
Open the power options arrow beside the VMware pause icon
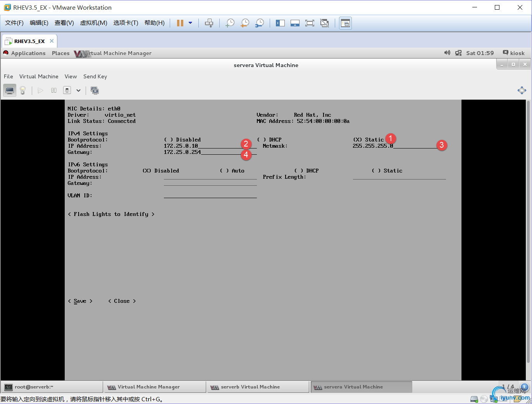[x=190, y=23]
